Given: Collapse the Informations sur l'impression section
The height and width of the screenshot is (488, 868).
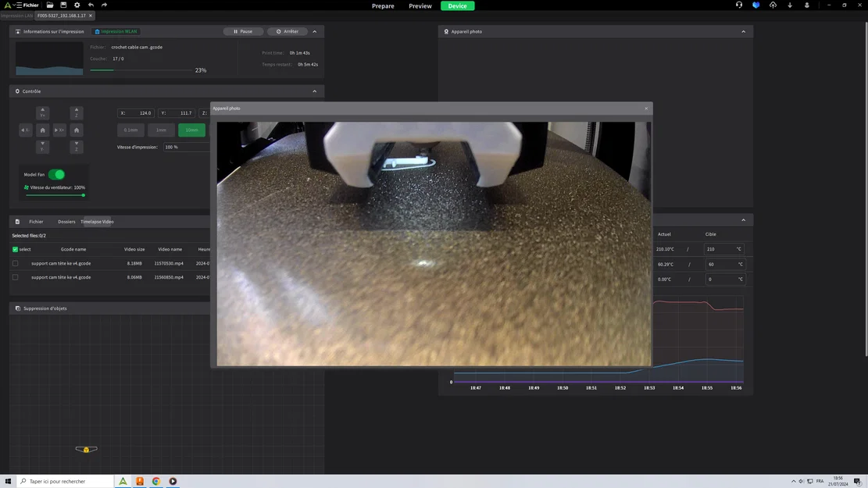Looking at the screenshot, I should coord(314,31).
